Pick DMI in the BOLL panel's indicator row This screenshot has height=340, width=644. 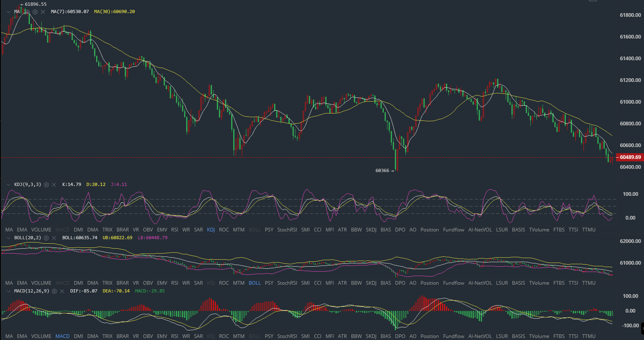(x=79, y=283)
